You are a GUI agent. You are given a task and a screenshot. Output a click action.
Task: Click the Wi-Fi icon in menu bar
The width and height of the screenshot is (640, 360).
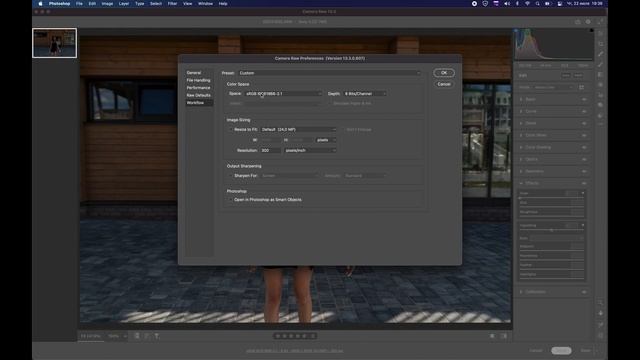(x=527, y=4)
